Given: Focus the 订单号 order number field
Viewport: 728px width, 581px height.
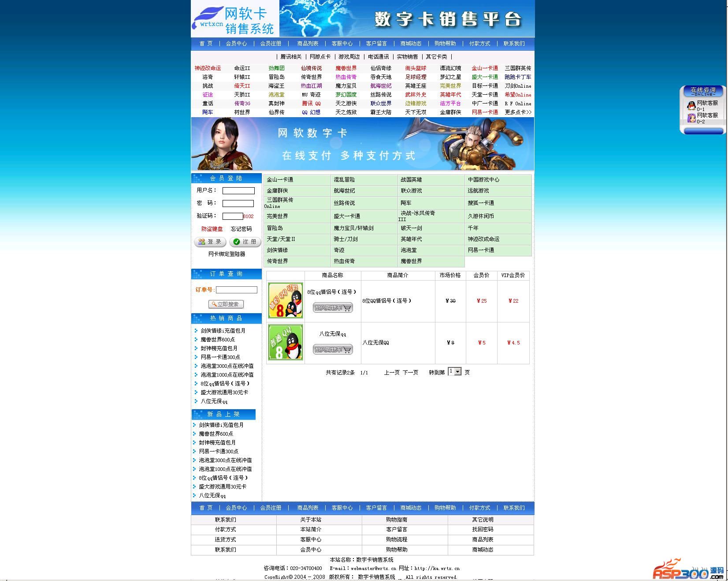Looking at the screenshot, I should pyautogui.click(x=237, y=290).
